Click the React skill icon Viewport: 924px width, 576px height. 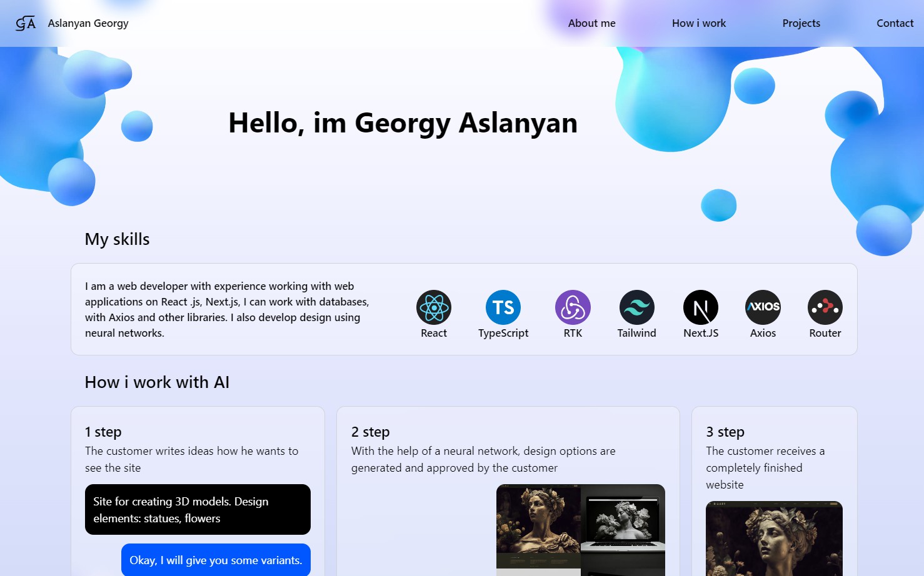[x=434, y=307]
